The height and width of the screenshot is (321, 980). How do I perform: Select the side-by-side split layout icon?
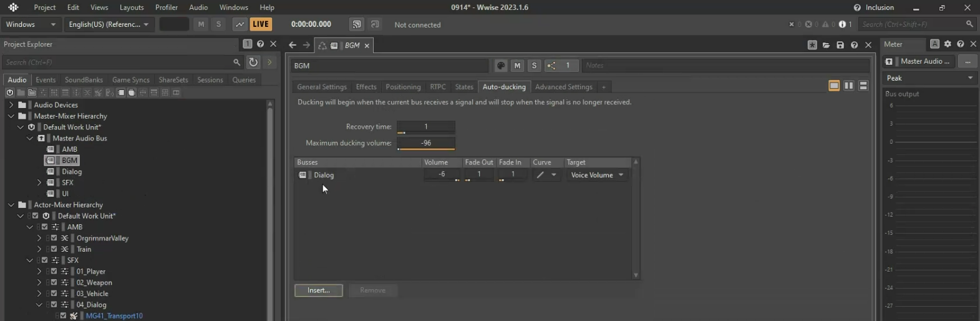tap(849, 86)
